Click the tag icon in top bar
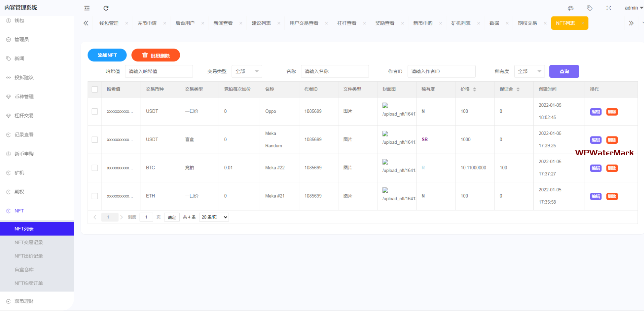Viewport: 644px width, 311px height. click(x=589, y=8)
